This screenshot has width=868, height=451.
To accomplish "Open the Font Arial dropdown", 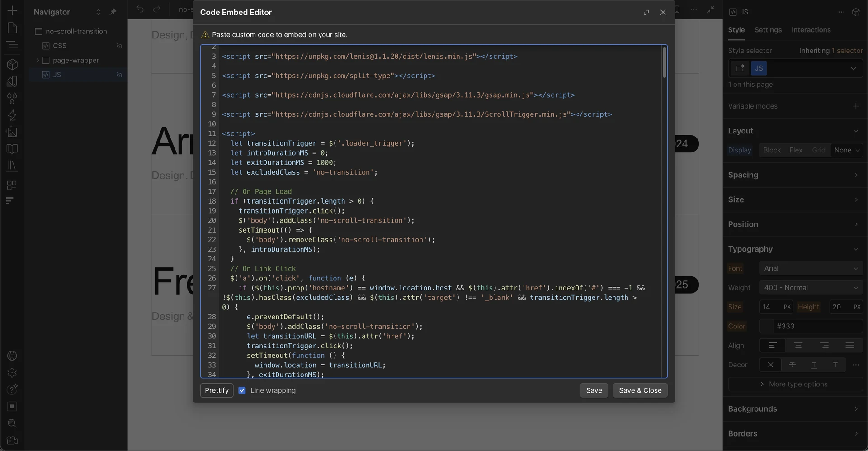I will point(811,268).
